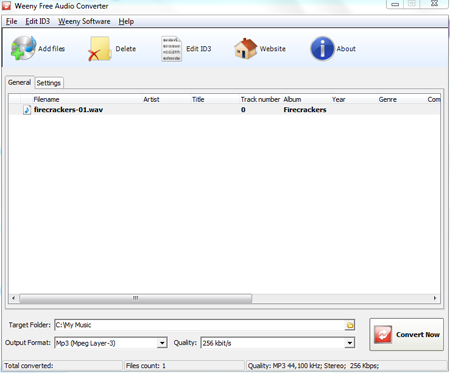Click the red Convert Now icon
The height and width of the screenshot is (373, 450).
383,334
